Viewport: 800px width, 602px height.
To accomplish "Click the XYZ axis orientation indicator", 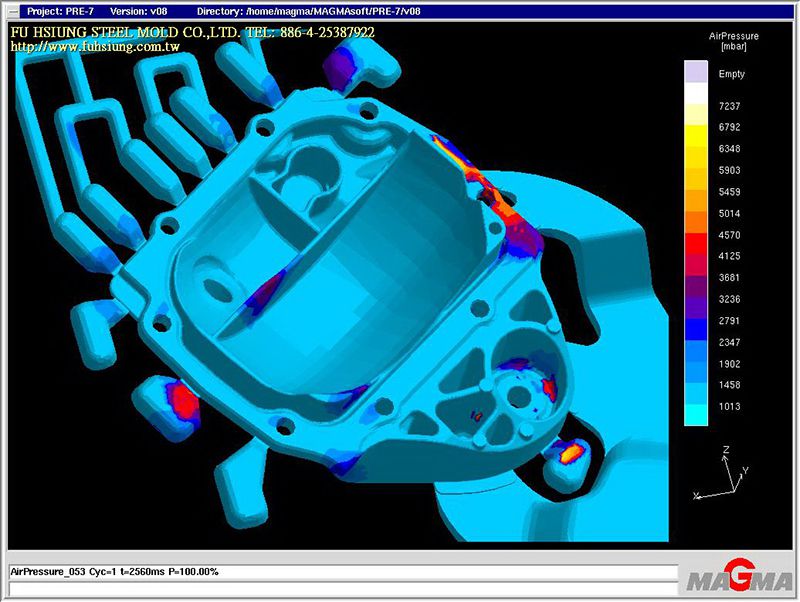I will (722, 473).
